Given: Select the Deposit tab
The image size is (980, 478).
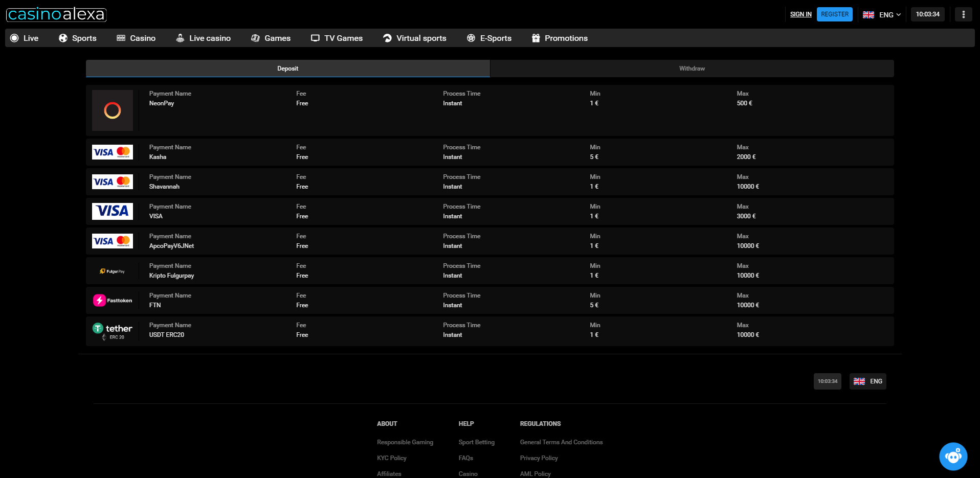Looking at the screenshot, I should pyautogui.click(x=287, y=69).
